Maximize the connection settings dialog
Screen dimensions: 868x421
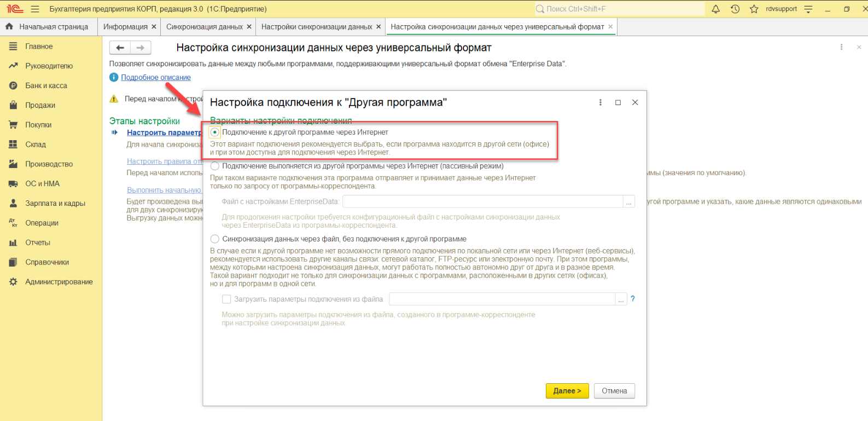coord(618,102)
